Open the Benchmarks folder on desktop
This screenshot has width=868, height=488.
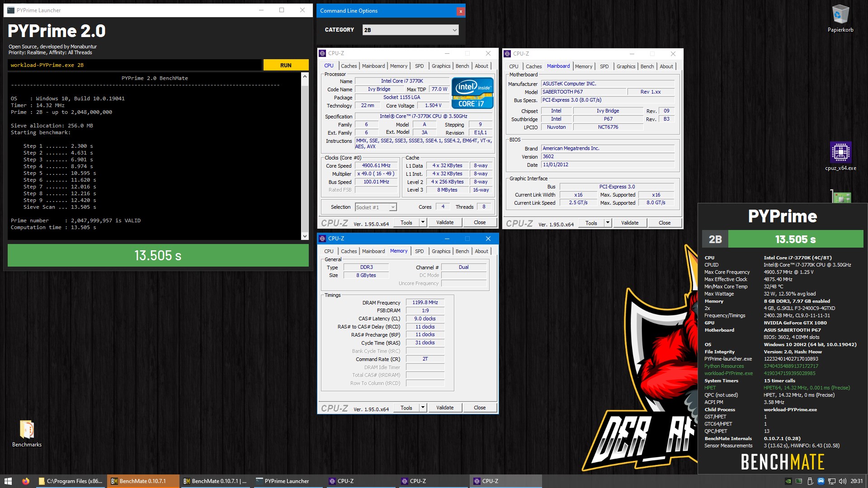27,434
